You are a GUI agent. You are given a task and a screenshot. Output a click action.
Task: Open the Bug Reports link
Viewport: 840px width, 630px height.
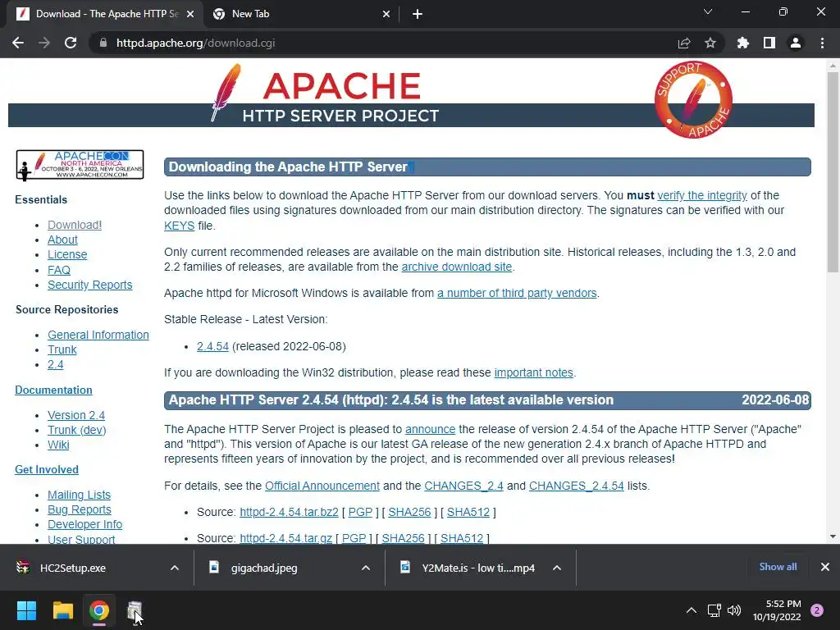[x=80, y=509]
